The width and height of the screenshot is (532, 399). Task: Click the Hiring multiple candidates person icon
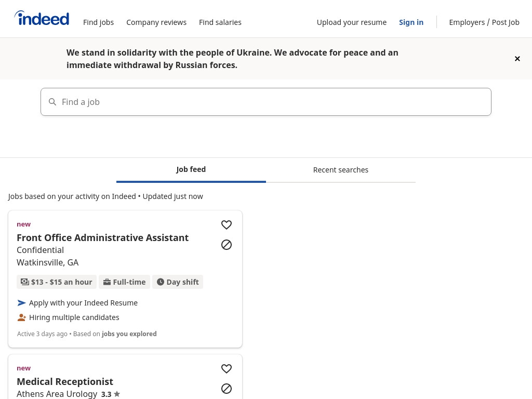click(x=21, y=317)
